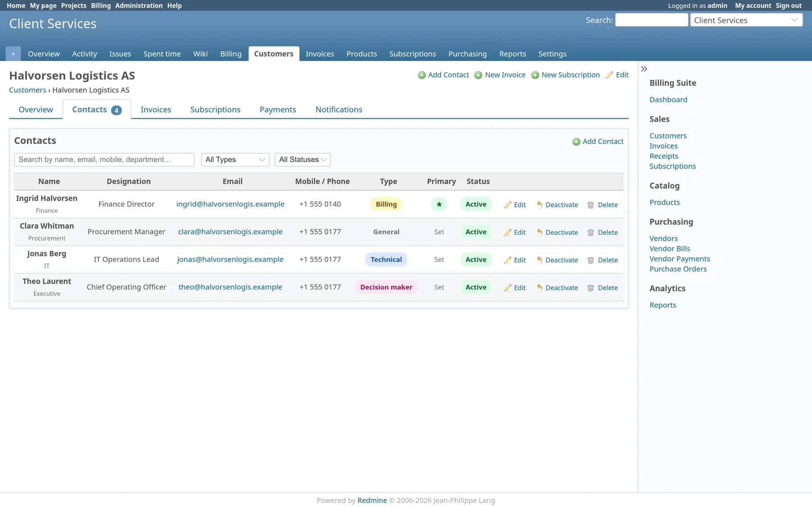Viewport: 812px width, 508px height.
Task: Click the pencil edit icon for Jonas Berg
Action: coord(507,260)
